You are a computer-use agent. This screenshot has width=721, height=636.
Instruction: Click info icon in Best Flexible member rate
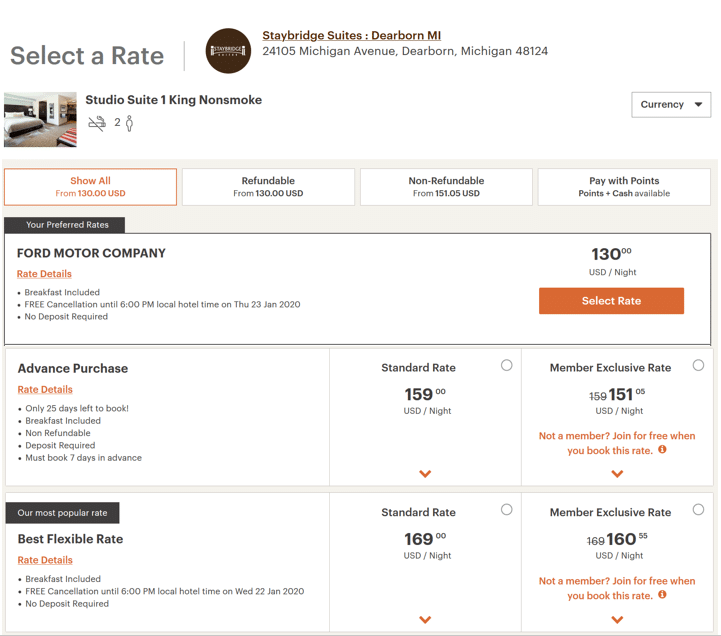point(662,595)
